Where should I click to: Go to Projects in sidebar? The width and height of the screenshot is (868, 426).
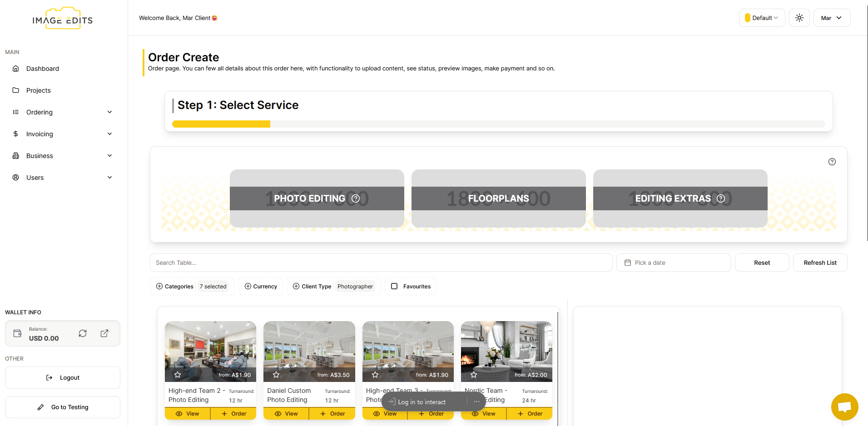point(39,90)
